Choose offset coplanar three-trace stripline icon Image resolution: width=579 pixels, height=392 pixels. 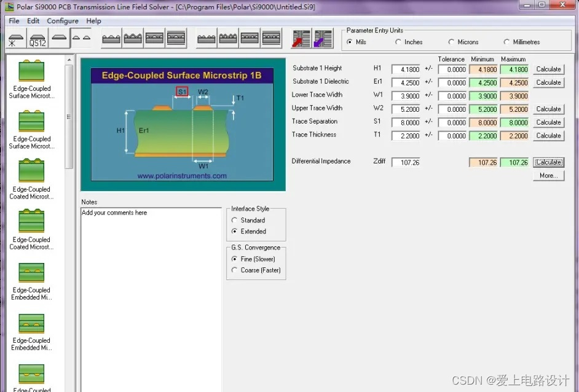point(176,38)
